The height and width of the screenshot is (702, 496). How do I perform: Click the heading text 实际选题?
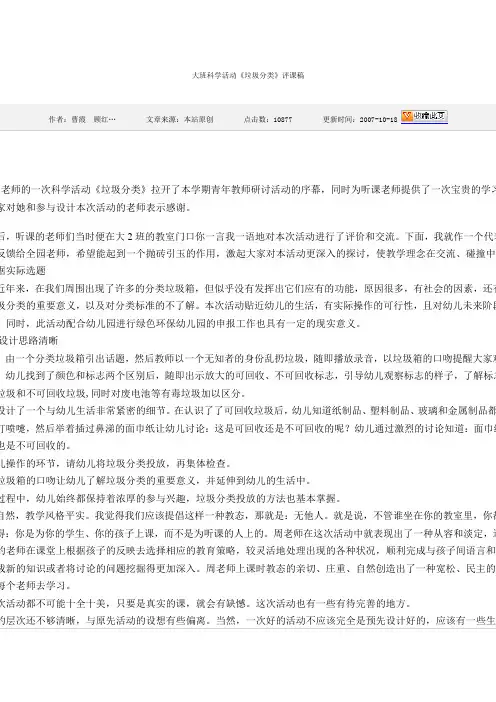26,271
